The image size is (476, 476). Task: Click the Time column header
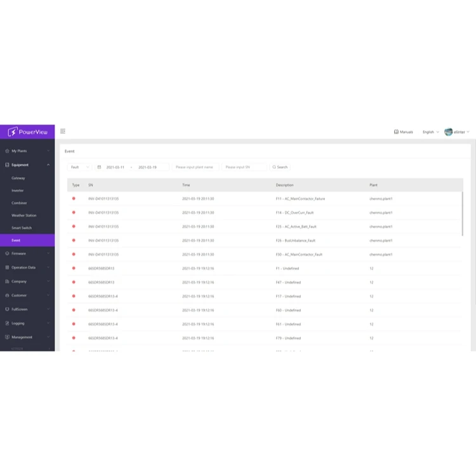tap(186, 185)
